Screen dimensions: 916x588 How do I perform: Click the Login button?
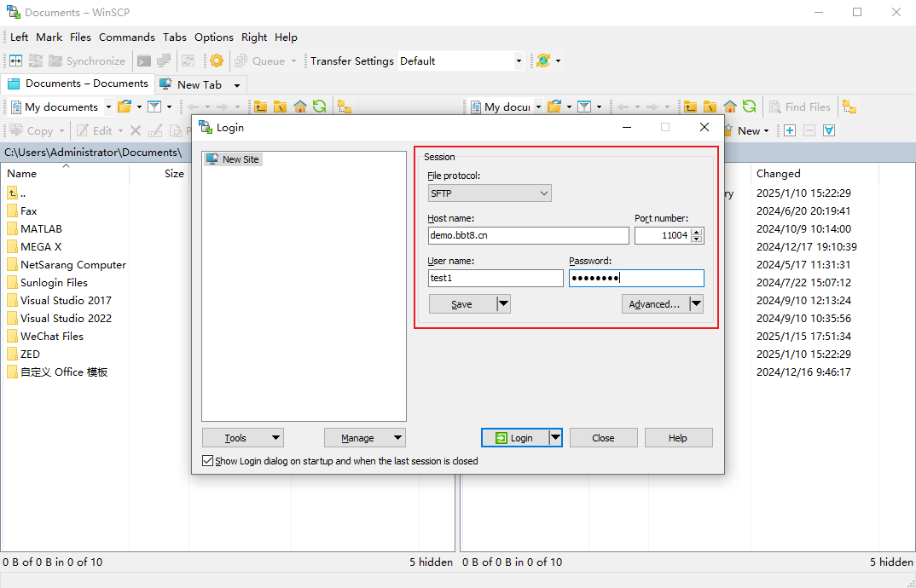pos(514,438)
